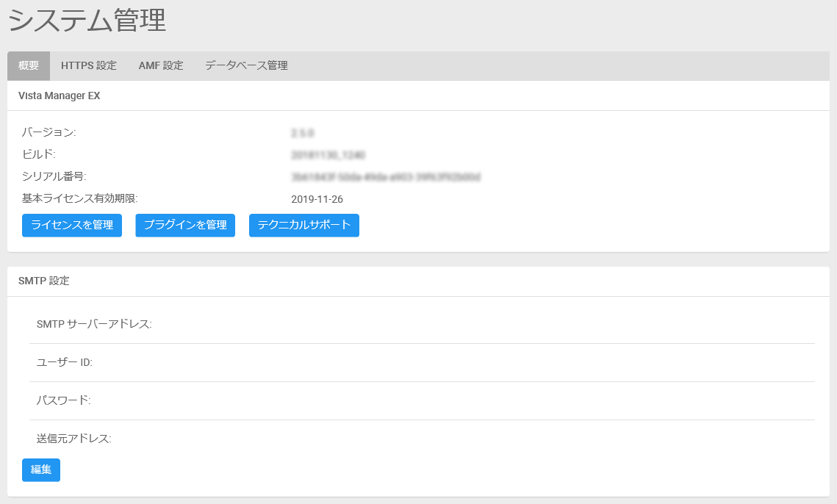Open テクニカルサポート
Viewport: 837px width, 504px height.
coord(303,226)
